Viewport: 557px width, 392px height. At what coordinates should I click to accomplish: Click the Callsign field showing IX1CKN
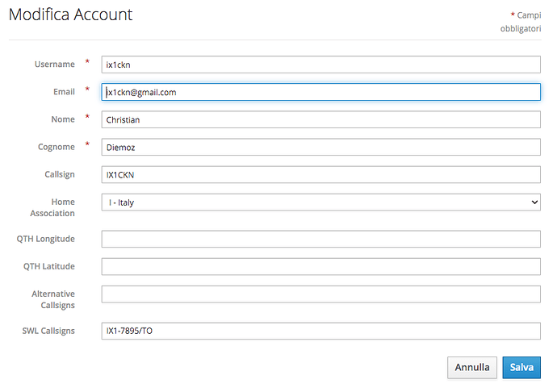pyautogui.click(x=320, y=174)
